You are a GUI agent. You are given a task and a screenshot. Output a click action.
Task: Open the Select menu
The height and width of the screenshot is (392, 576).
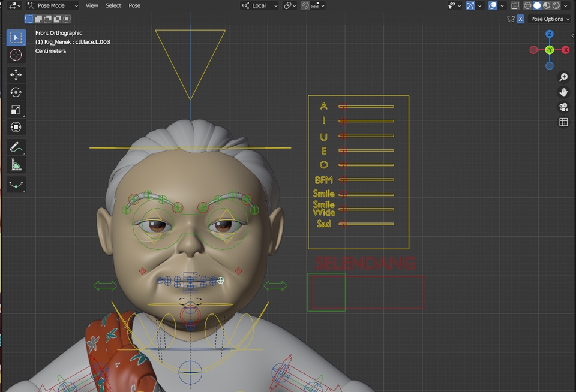pyautogui.click(x=113, y=5)
